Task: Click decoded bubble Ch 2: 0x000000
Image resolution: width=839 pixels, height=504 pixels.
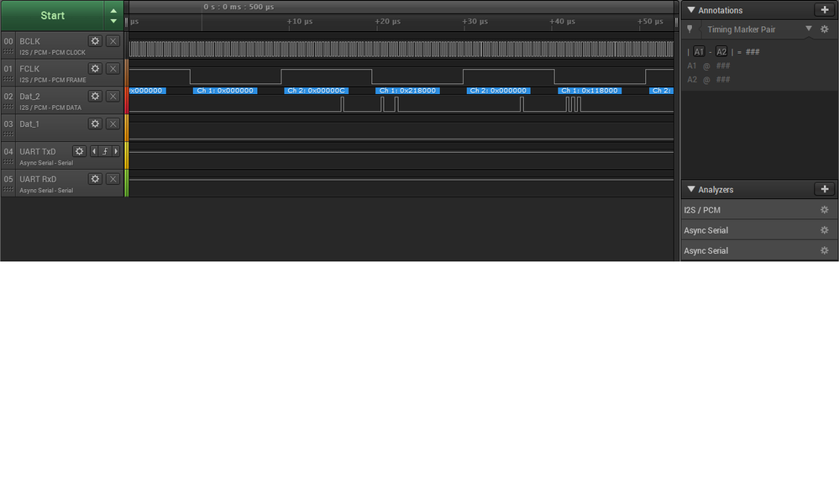Action: pyautogui.click(x=499, y=91)
